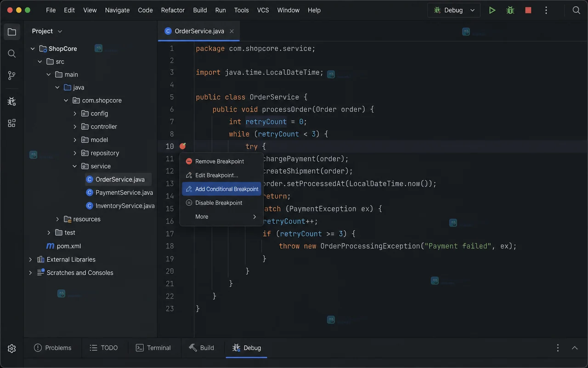Close the OrderService.java editor tab
This screenshot has height=368, width=588.
[x=232, y=31]
